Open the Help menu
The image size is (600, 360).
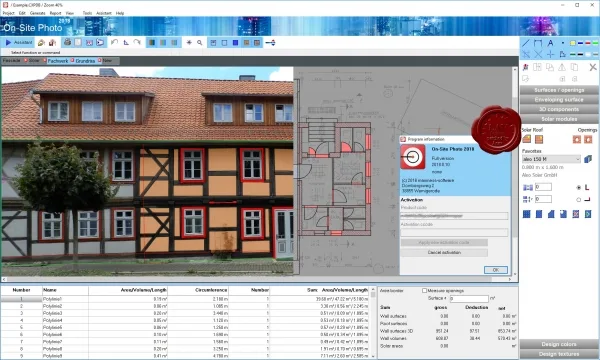(x=120, y=13)
